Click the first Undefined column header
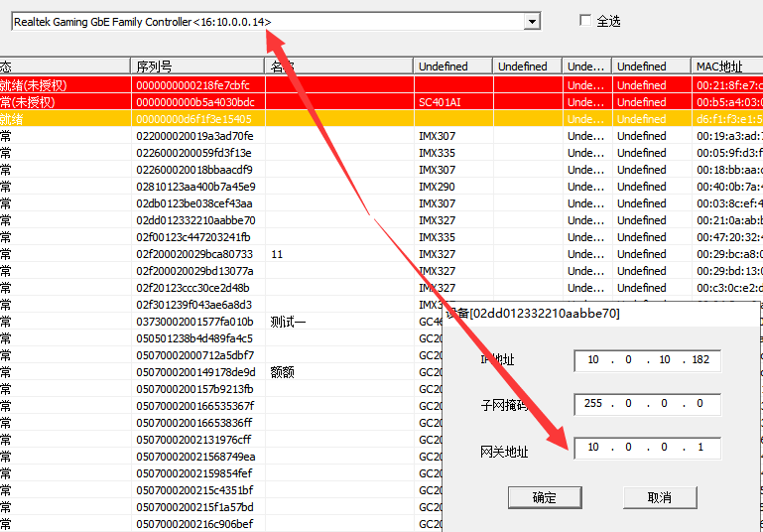The width and height of the screenshot is (763, 532). 452,66
